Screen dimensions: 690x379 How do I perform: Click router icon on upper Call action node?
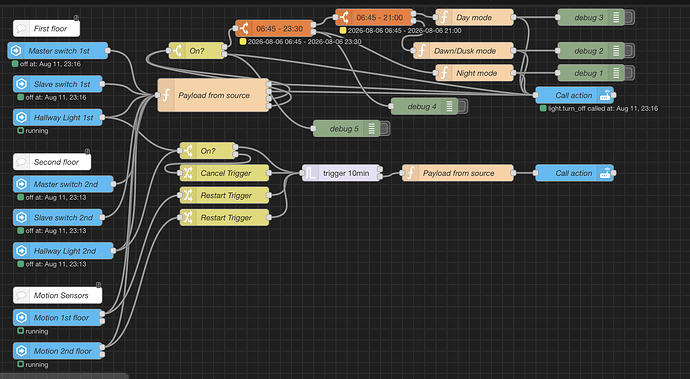click(x=605, y=95)
